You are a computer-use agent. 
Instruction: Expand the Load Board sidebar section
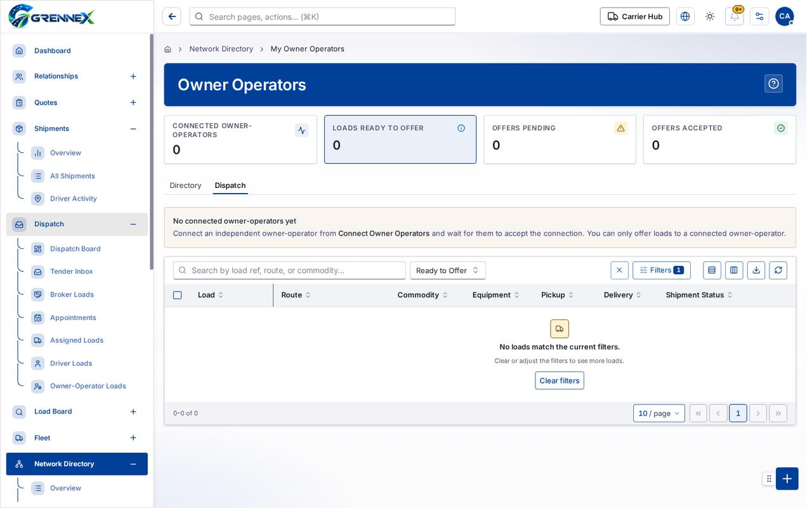[x=133, y=411]
